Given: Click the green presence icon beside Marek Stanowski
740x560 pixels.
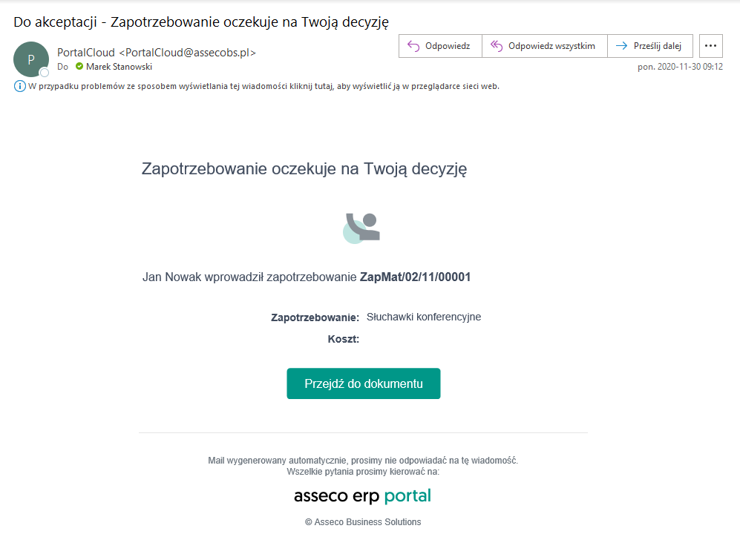Looking at the screenshot, I should tap(79, 67).
